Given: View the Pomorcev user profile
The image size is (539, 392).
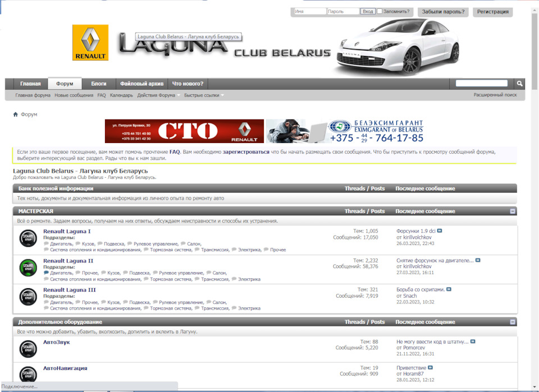Looking at the screenshot, I should [414, 348].
